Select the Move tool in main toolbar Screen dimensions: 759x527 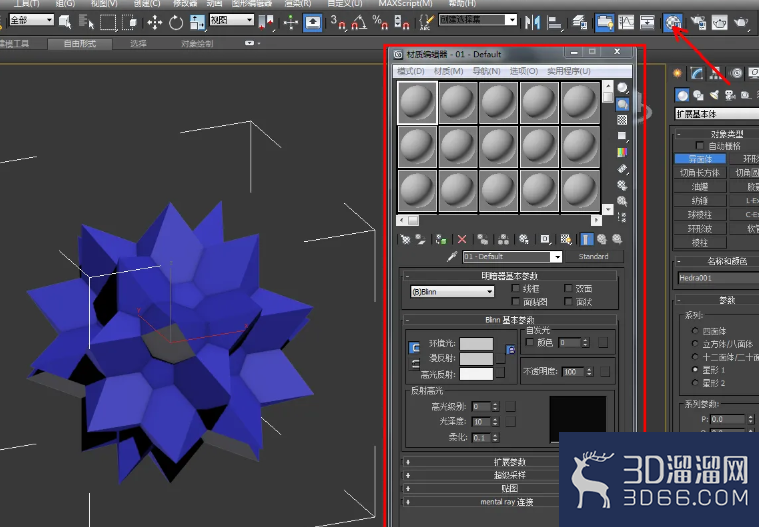pos(154,22)
